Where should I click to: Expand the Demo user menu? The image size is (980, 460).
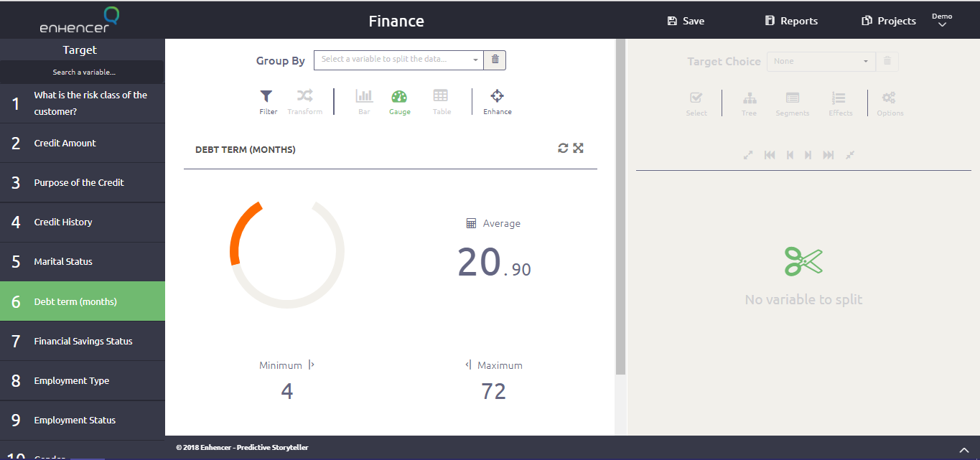click(942, 20)
